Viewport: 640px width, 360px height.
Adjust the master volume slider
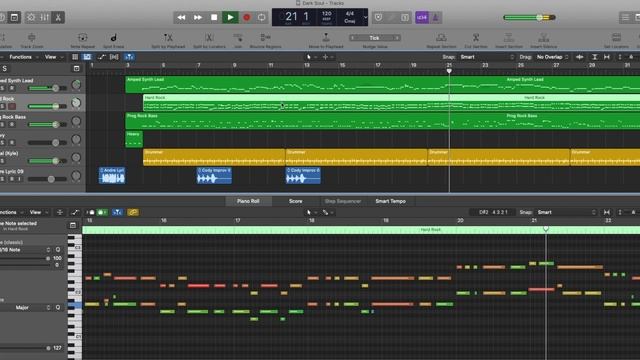coord(529,18)
